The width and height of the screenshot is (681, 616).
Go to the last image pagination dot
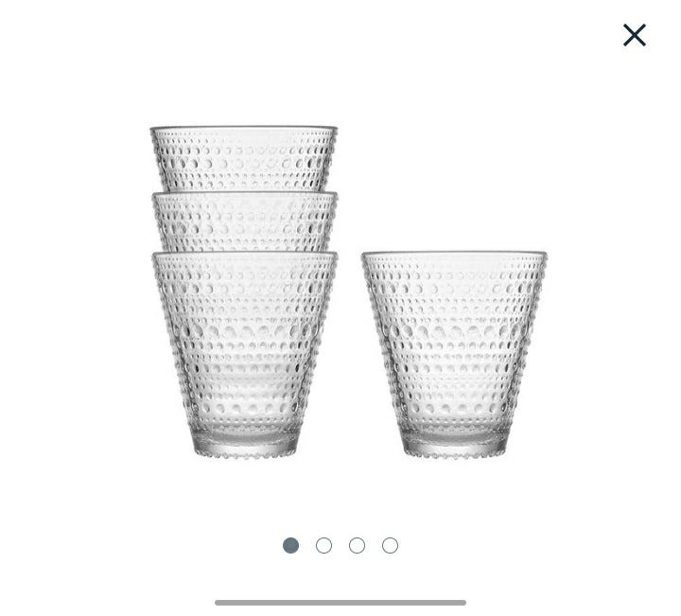[x=390, y=545]
